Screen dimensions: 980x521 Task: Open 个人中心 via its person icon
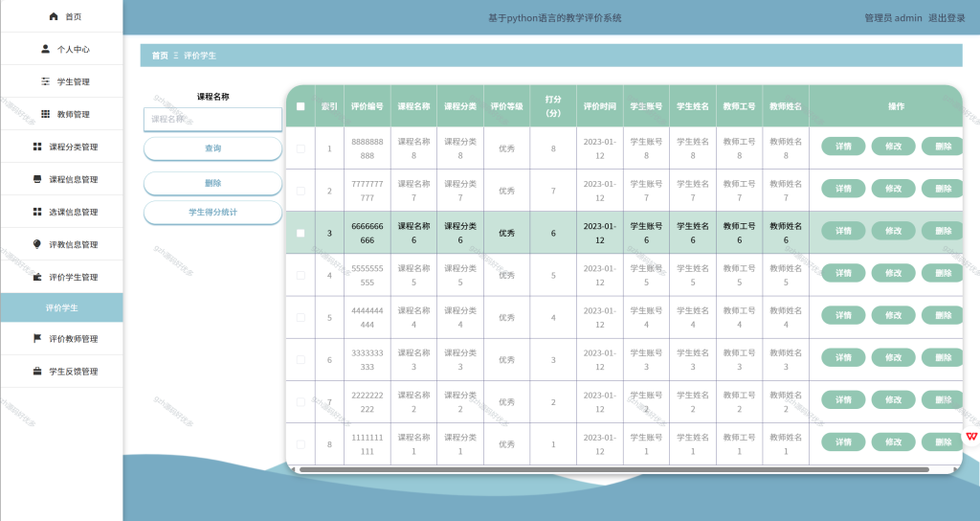coord(45,49)
